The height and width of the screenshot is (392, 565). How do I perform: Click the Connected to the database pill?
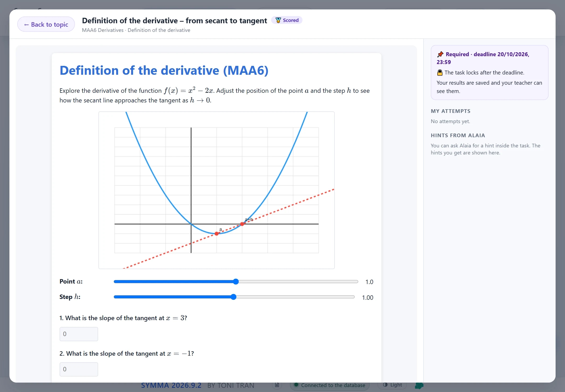tap(330, 385)
